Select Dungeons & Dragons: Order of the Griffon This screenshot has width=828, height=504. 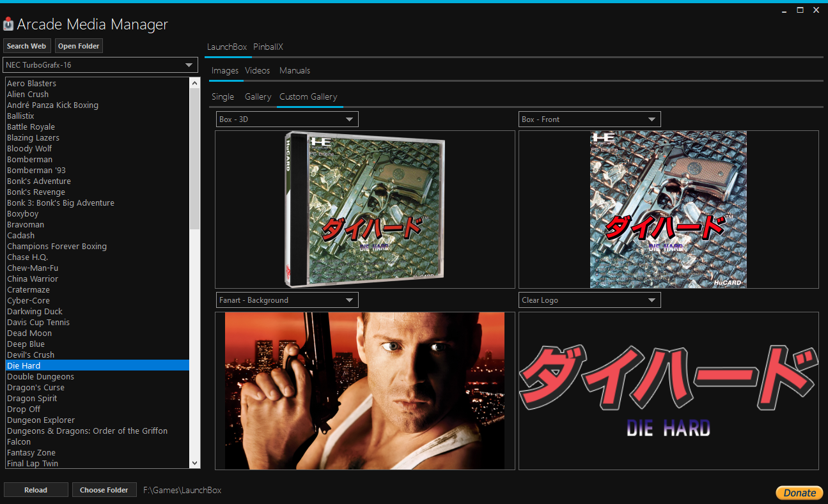pyautogui.click(x=97, y=431)
